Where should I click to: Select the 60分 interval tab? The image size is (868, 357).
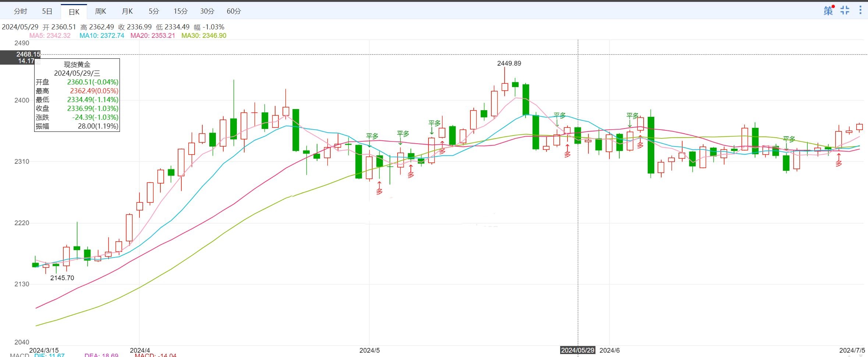click(x=234, y=11)
